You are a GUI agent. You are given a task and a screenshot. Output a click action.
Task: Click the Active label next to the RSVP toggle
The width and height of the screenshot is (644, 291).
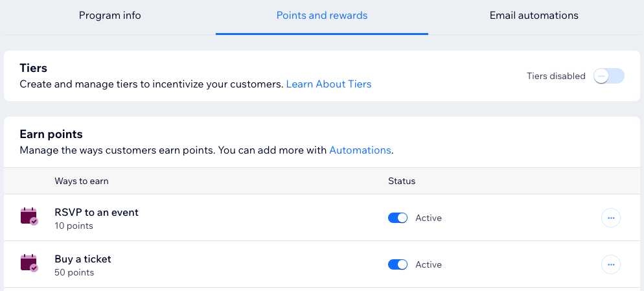[x=428, y=218]
